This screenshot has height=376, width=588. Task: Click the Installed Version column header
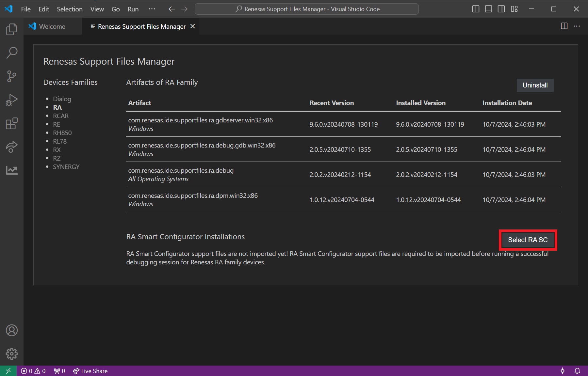click(421, 103)
